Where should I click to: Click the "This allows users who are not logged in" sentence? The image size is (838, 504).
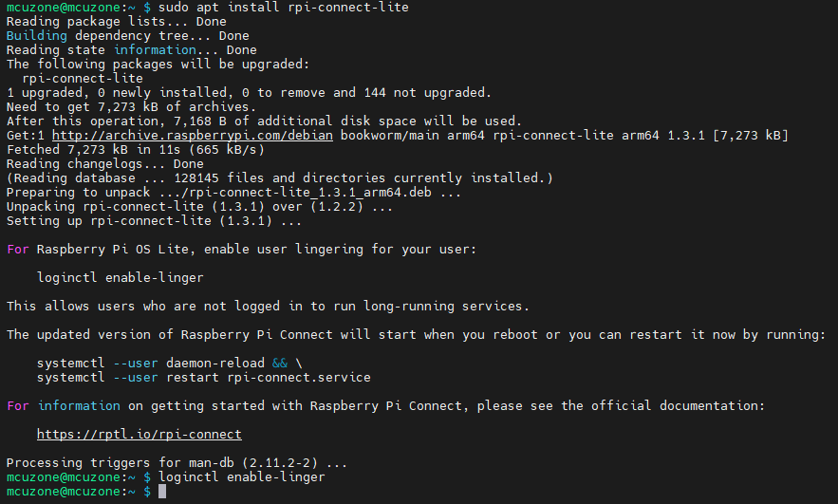(268, 306)
